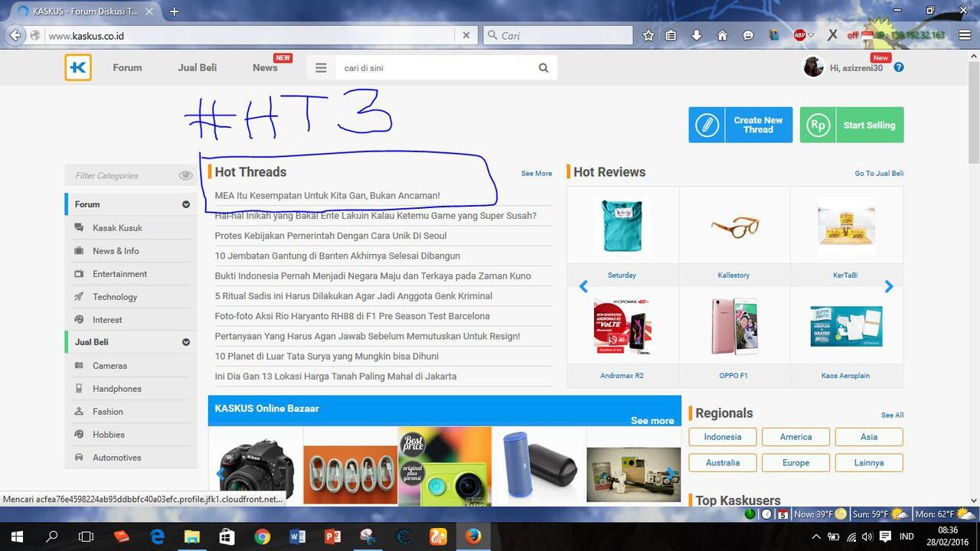Image resolution: width=980 pixels, height=551 pixels.
Task: Click the Start Selling button
Action: 852,125
